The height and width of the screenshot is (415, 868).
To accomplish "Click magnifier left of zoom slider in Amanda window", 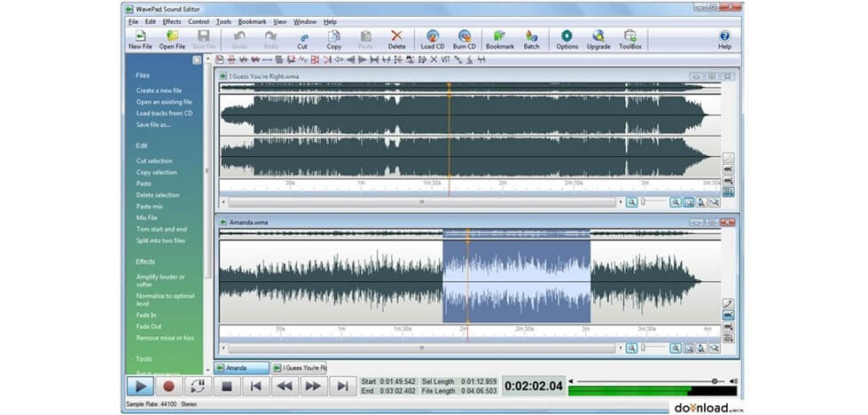I will 631,348.
